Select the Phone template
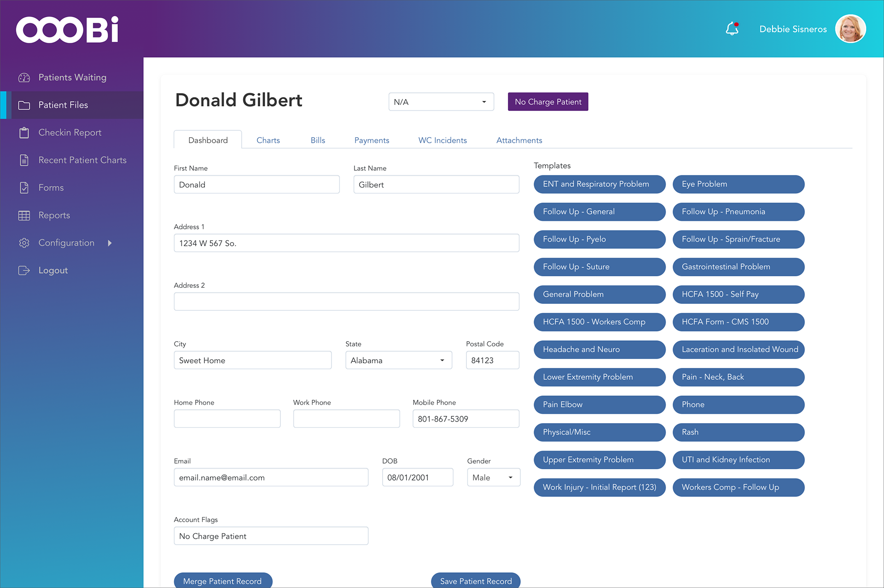 (739, 405)
